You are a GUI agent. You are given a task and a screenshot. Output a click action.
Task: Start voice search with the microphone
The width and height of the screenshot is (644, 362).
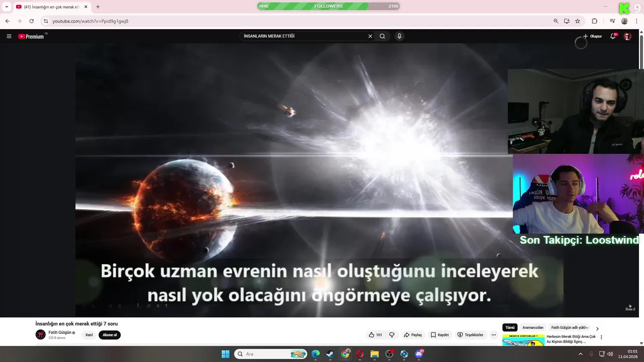pyautogui.click(x=399, y=36)
